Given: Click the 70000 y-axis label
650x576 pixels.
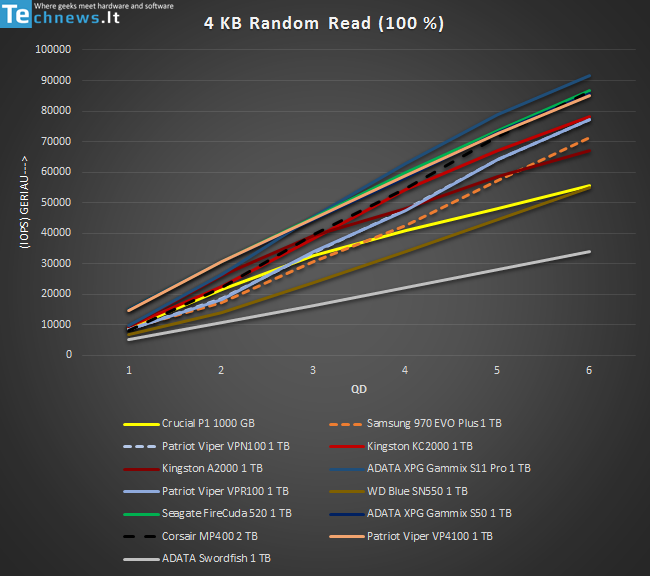Looking at the screenshot, I should 56,141.
